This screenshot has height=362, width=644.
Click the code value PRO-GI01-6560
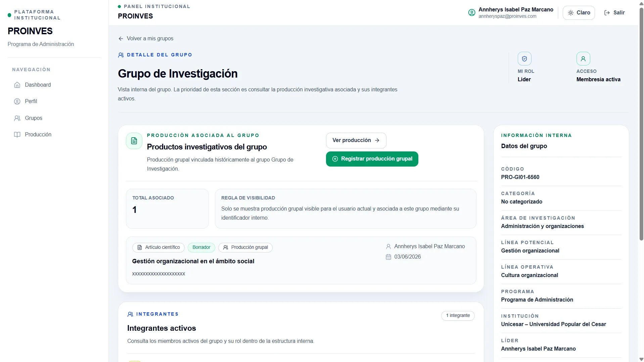click(520, 177)
